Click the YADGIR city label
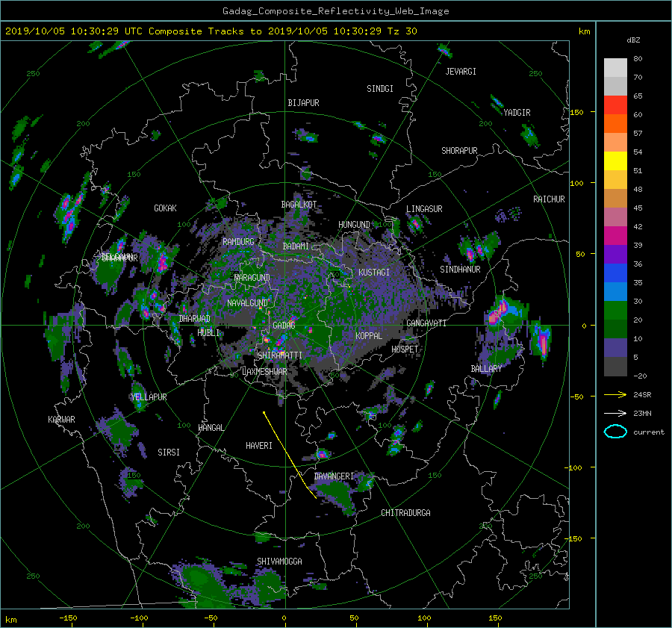Screen dimensions: 672x628 (x=517, y=113)
